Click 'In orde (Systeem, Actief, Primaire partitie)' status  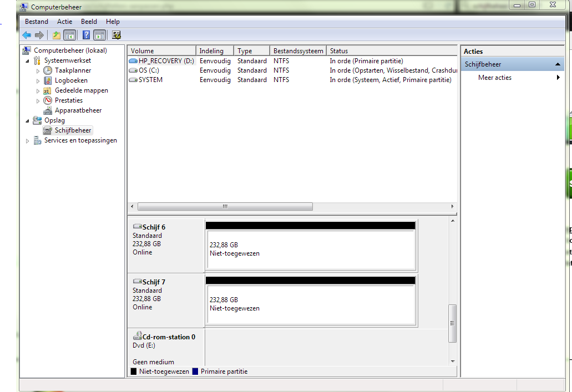pyautogui.click(x=391, y=80)
